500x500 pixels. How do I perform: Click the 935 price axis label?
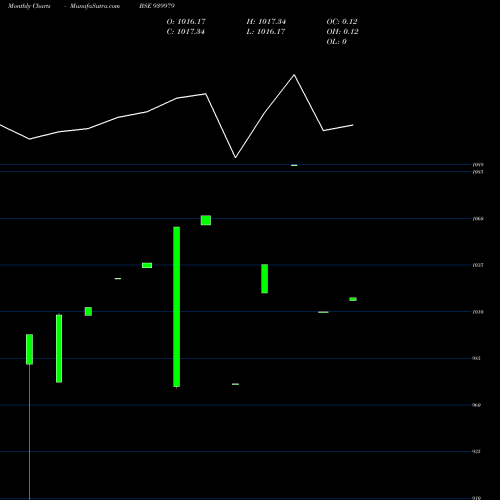477,451
